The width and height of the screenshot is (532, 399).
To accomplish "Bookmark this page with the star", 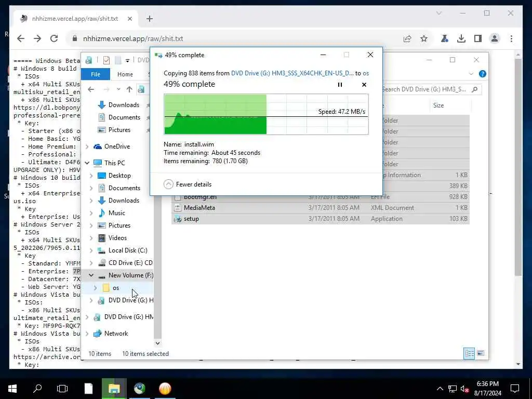I will (424, 38).
